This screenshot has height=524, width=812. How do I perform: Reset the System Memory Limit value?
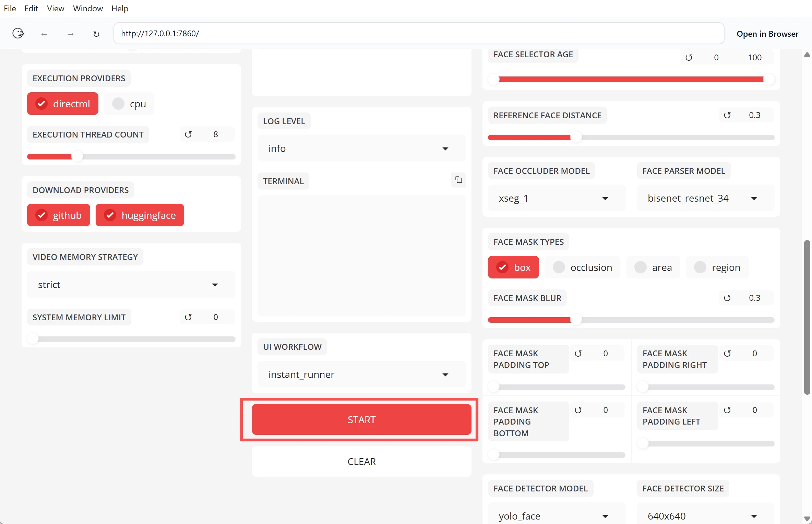188,317
